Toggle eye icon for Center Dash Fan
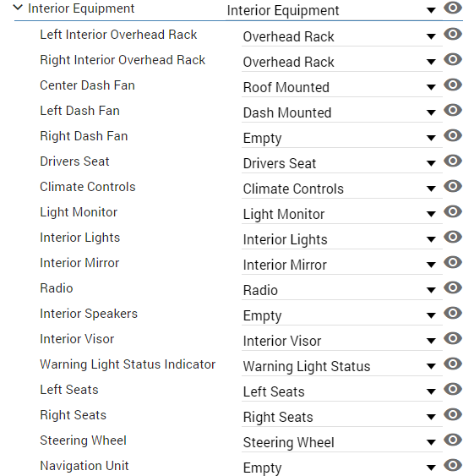474x476 pixels. 453,85
